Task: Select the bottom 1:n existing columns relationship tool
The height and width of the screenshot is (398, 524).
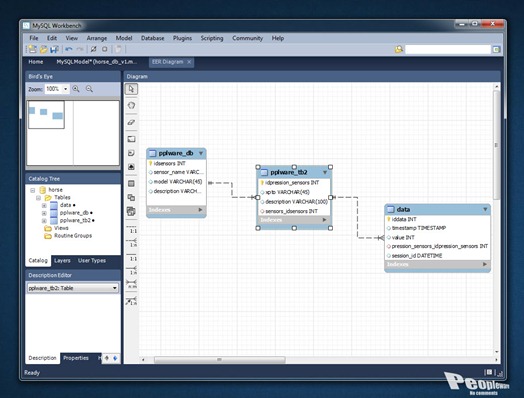Action: pos(131,301)
